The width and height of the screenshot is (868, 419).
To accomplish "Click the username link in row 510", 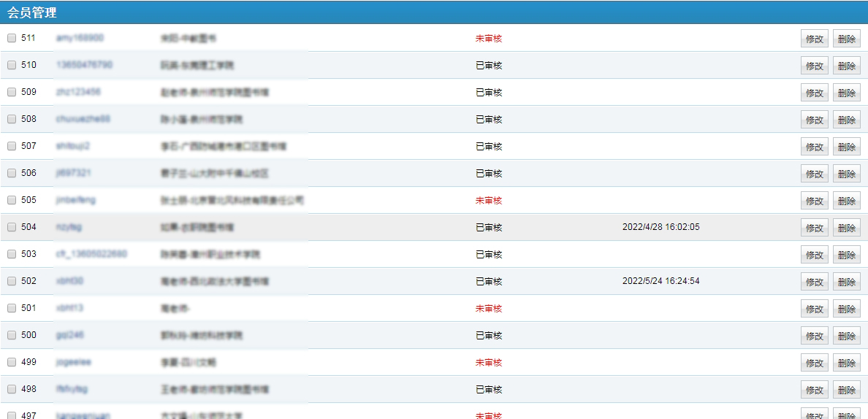I will [84, 65].
